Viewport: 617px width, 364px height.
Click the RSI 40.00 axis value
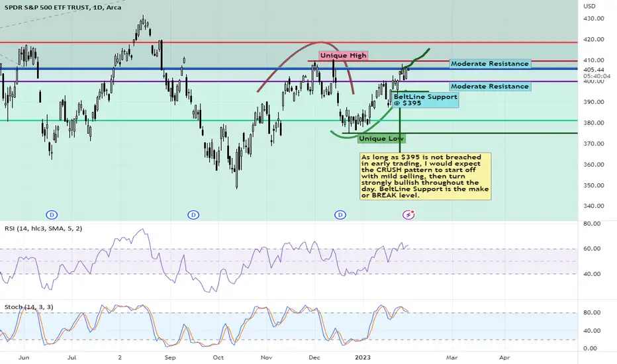pos(593,274)
